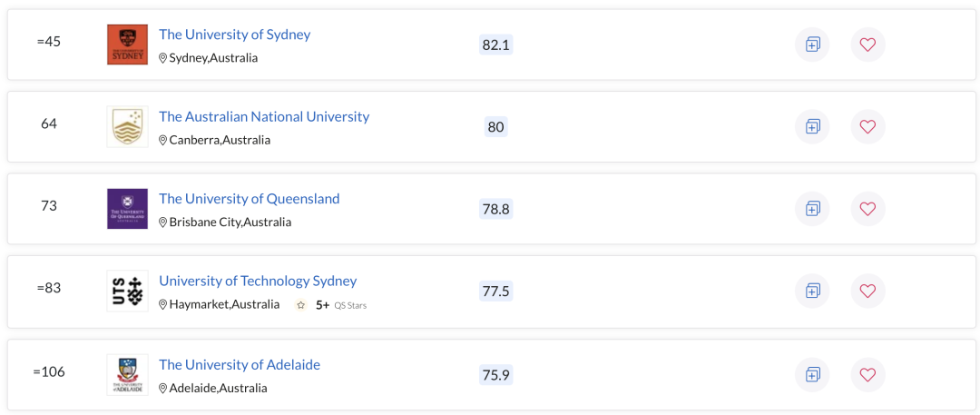
Task: Click the University of Sydney logo
Action: point(128,44)
